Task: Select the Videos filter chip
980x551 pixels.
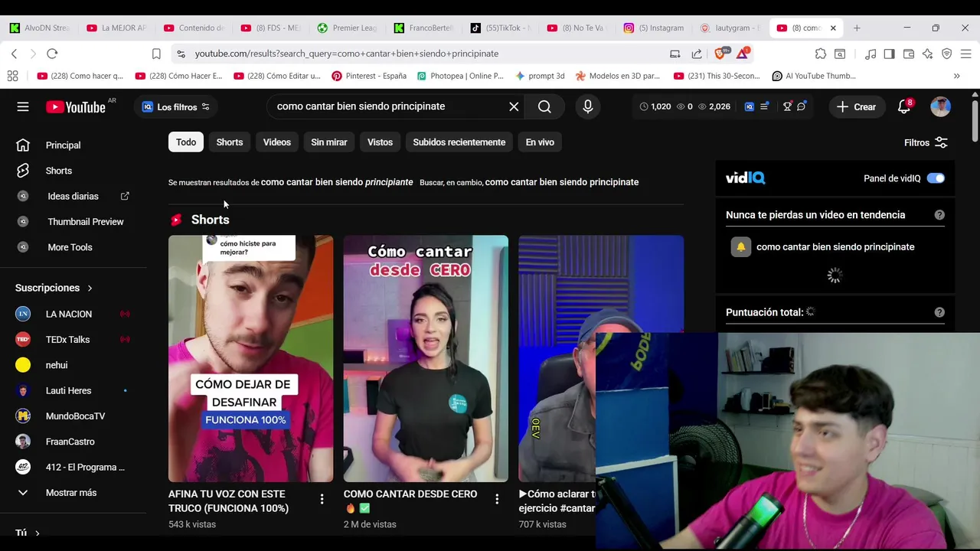Action: 277,142
